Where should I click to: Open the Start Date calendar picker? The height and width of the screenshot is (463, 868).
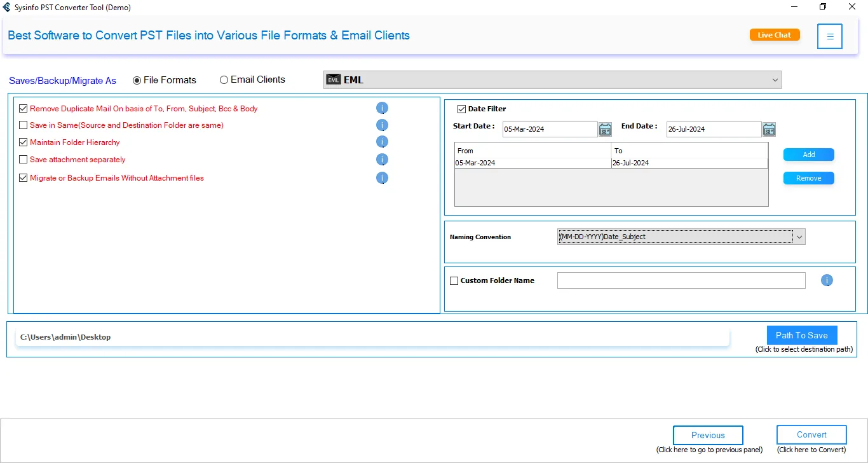pyautogui.click(x=605, y=130)
